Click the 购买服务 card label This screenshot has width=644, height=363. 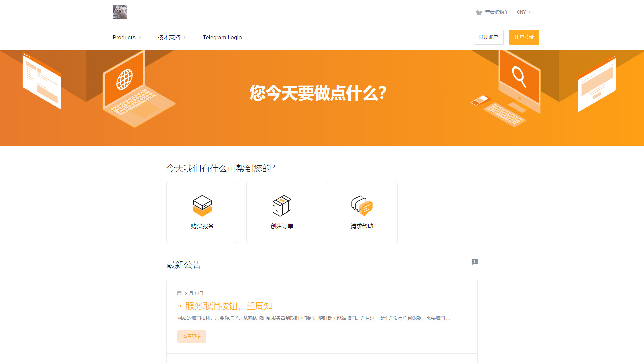202,226
